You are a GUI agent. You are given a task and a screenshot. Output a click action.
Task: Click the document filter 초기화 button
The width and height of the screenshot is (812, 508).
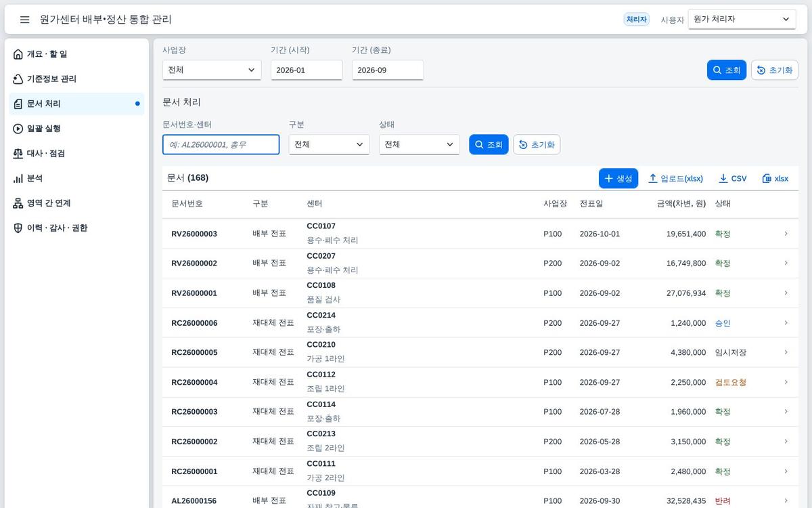[x=537, y=144]
